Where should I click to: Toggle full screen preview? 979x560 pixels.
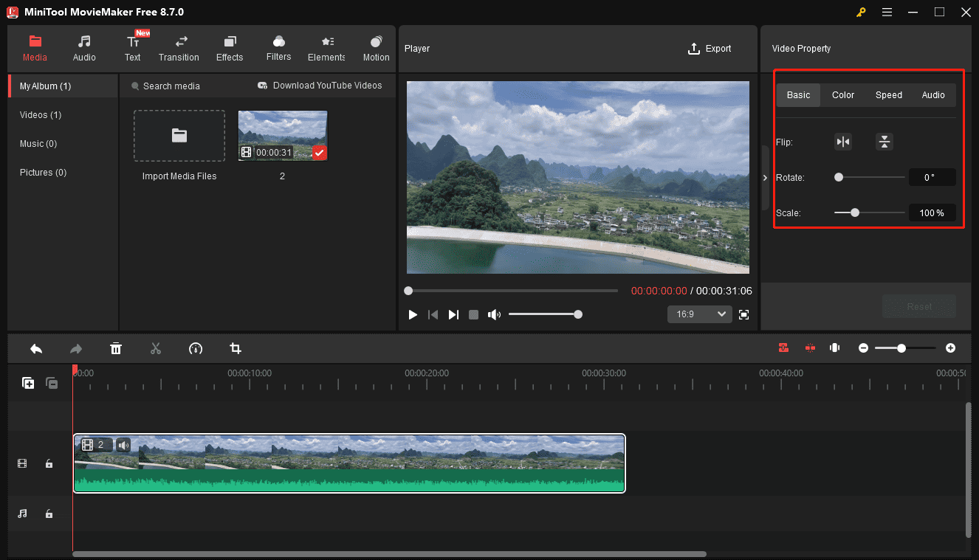click(744, 315)
